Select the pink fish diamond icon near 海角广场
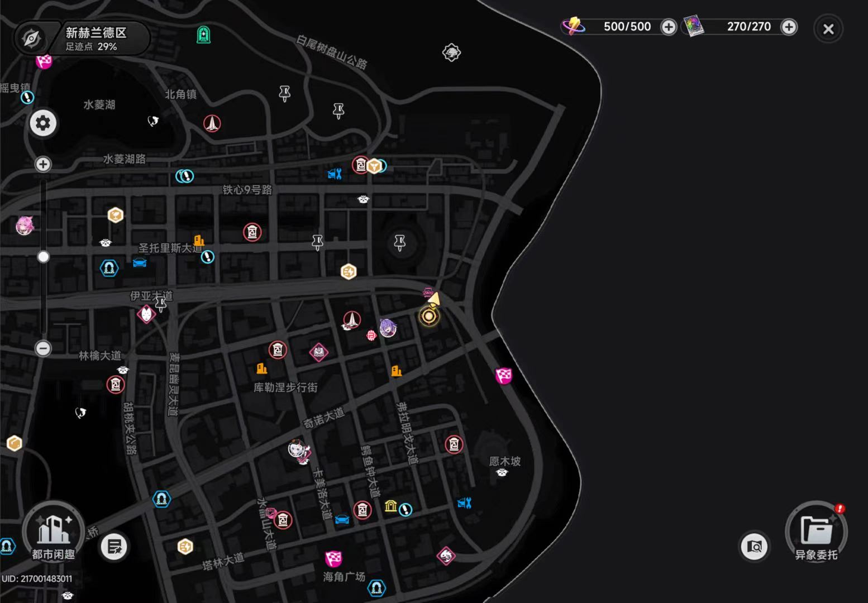Viewport: 868px width, 603px height. (446, 556)
